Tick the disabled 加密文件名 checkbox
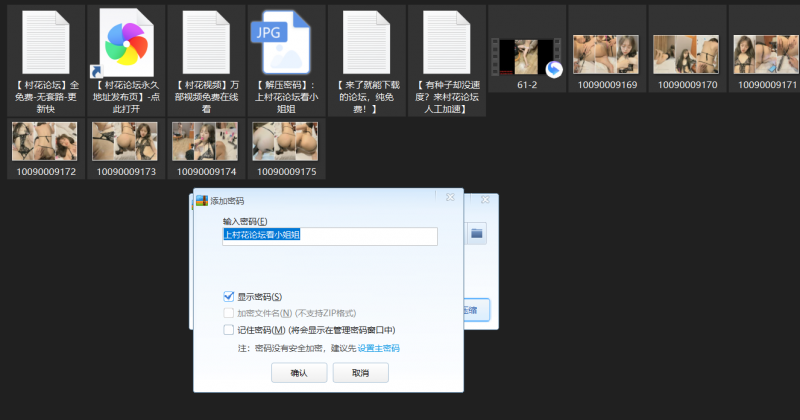The height and width of the screenshot is (420, 800). pyautogui.click(x=229, y=313)
